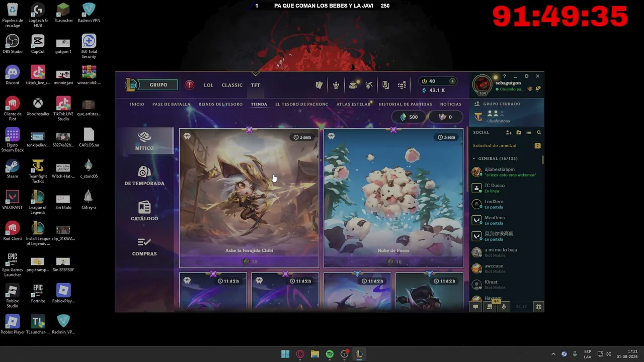This screenshot has height=362, width=644.
Task: Select the Epic Games Launcher desktop icon
Action: 13,265
